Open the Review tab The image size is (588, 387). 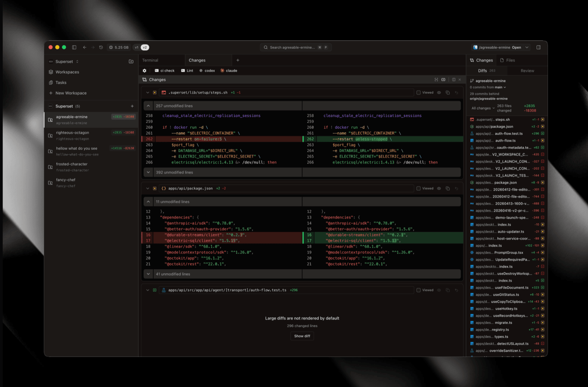point(527,71)
